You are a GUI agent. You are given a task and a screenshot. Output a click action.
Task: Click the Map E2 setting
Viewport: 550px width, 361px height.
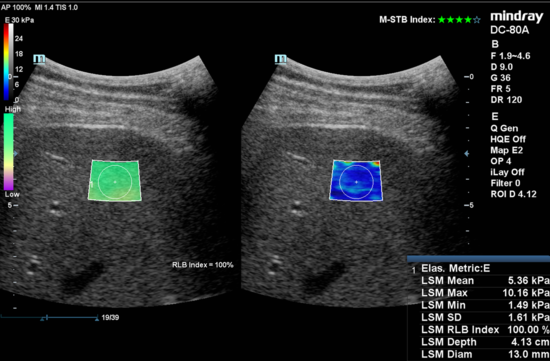pos(507,151)
